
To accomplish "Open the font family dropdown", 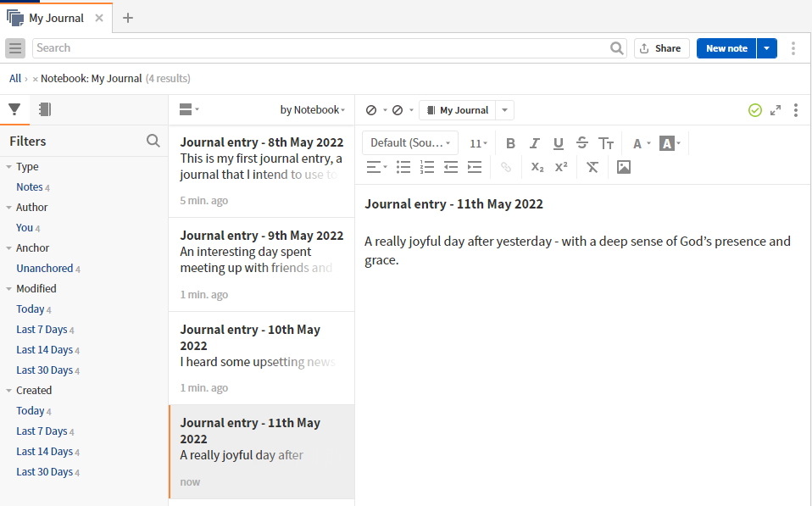I will coord(410,143).
